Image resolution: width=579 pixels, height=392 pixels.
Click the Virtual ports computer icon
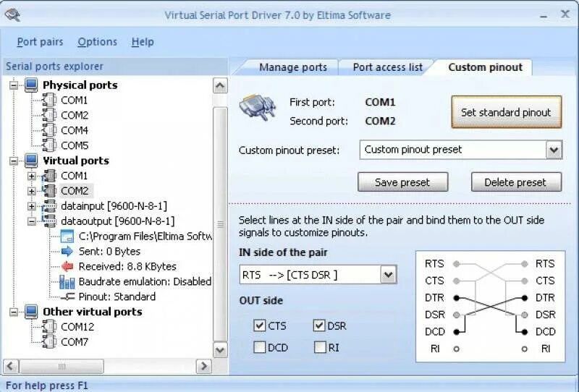click(x=31, y=161)
